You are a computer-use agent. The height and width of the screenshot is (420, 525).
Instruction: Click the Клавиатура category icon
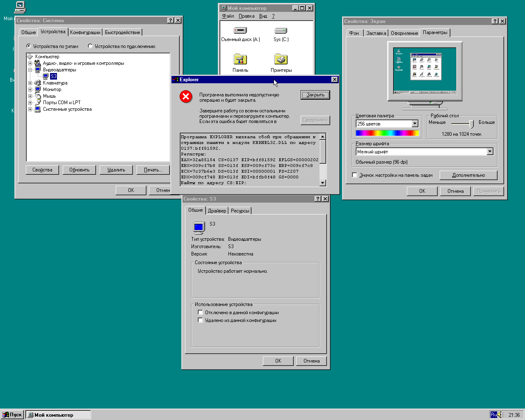38,83
